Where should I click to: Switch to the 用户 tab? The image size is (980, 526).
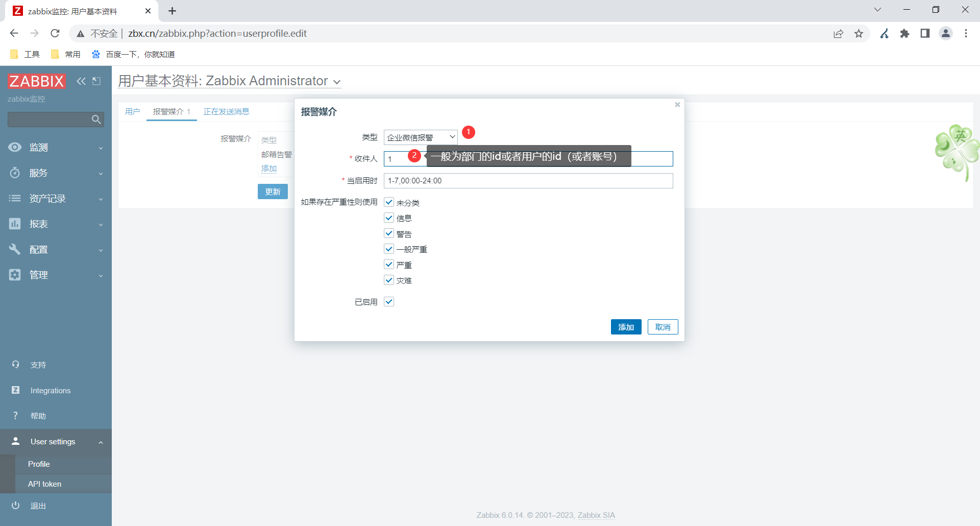(x=132, y=111)
